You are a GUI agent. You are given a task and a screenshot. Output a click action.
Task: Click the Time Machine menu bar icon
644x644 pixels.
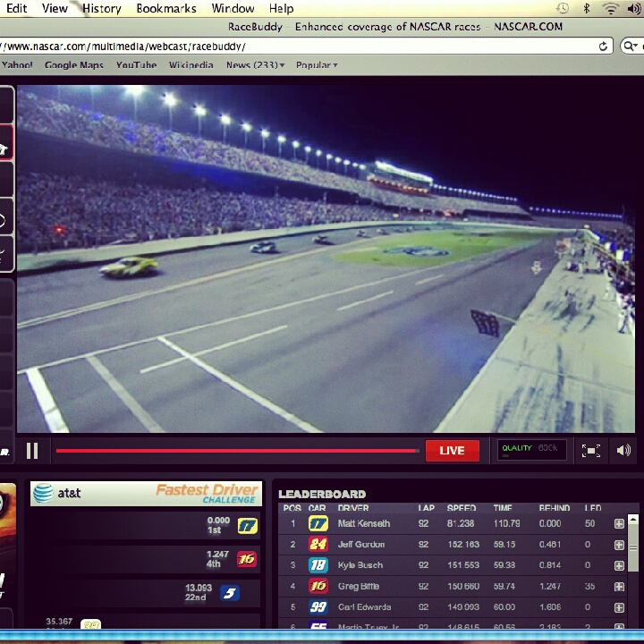pyautogui.click(x=563, y=8)
